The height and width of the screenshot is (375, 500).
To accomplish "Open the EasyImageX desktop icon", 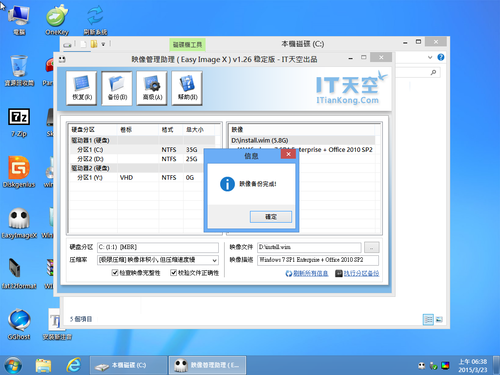I will coord(19,223).
